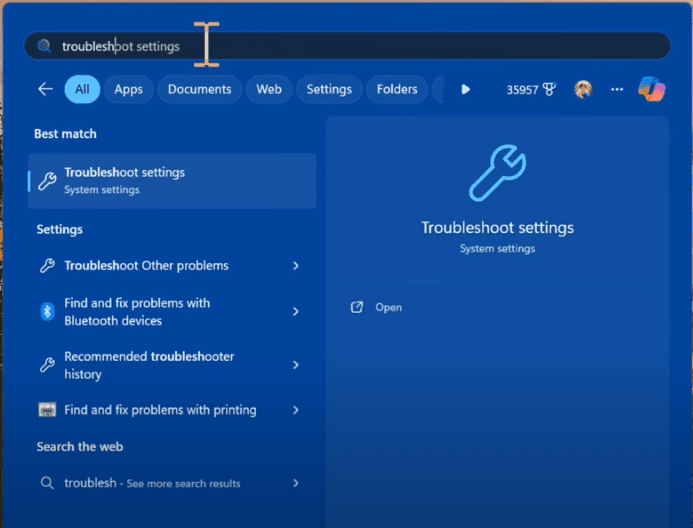Open the user profile avatar
The height and width of the screenshot is (528, 693).
point(583,90)
